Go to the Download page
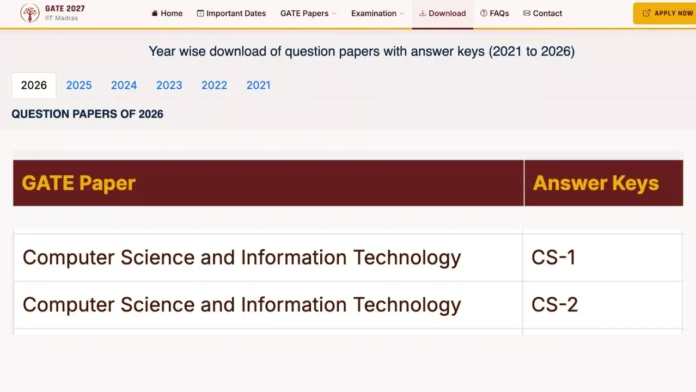The image size is (696, 392). (x=443, y=13)
